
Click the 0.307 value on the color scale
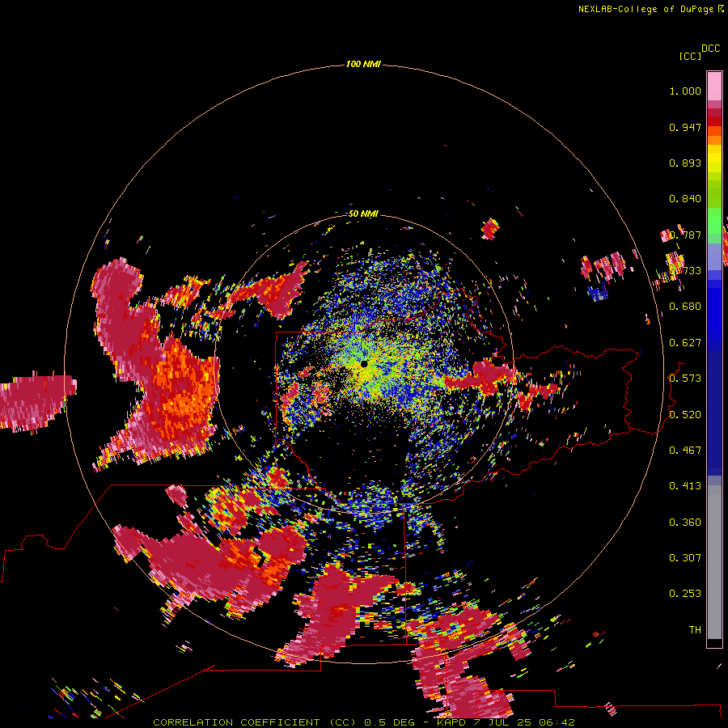pos(685,558)
